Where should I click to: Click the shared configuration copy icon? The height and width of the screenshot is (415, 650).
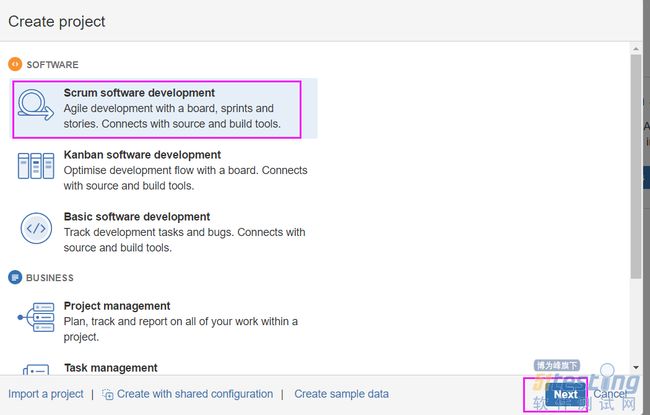pyautogui.click(x=108, y=394)
